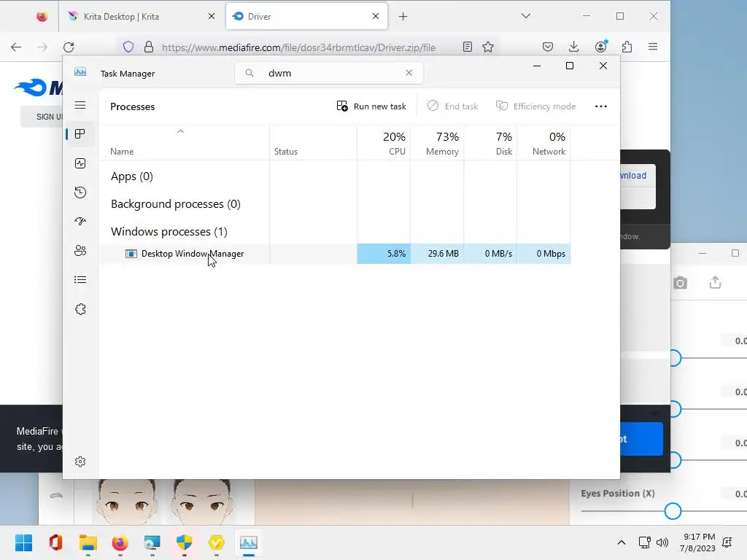Clear the dwm search text
Screen dimensions: 747x560
[x=409, y=73]
